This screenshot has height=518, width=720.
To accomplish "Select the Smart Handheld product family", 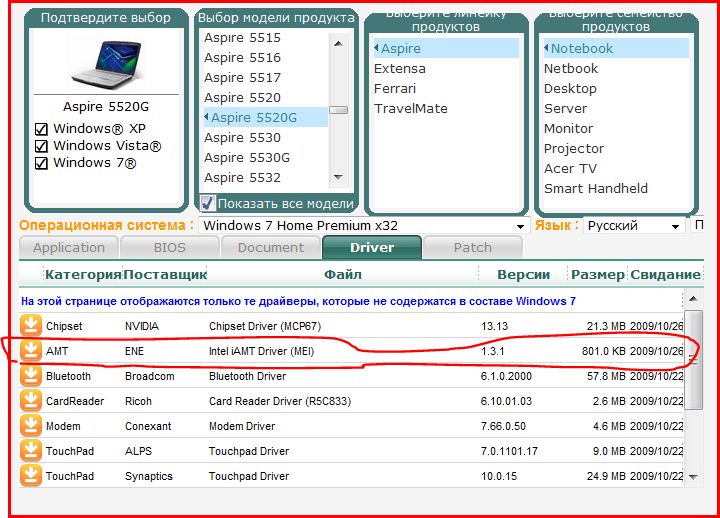I will 596,188.
